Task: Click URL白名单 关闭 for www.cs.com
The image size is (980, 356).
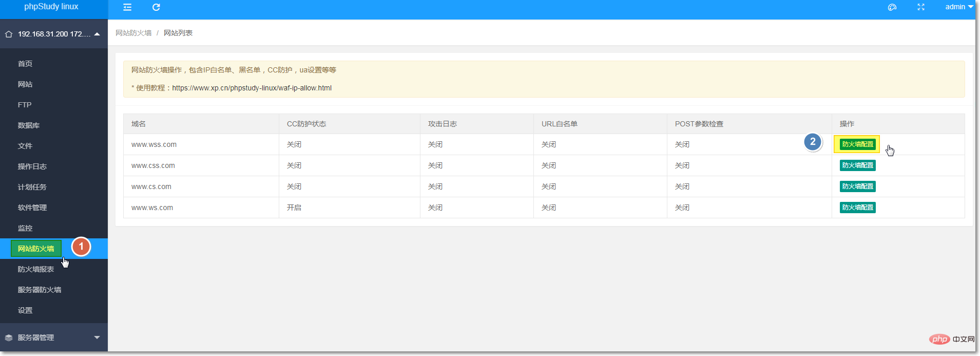Action: tap(549, 186)
